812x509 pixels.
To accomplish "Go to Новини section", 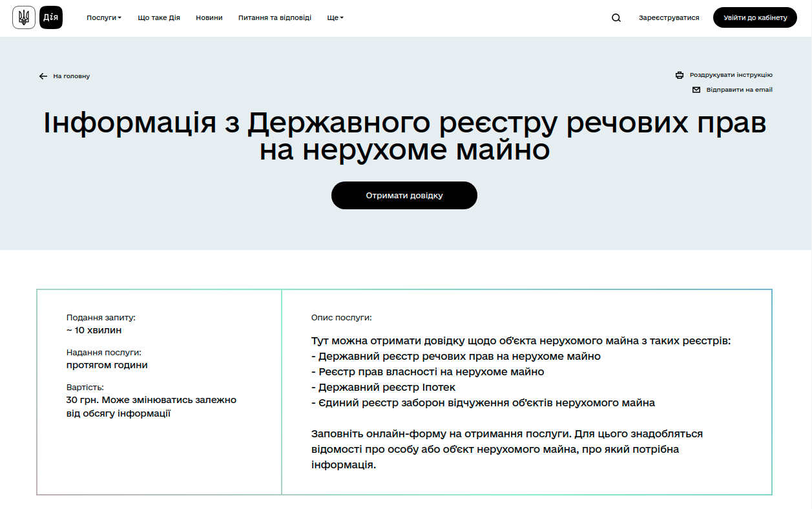I will (209, 18).
